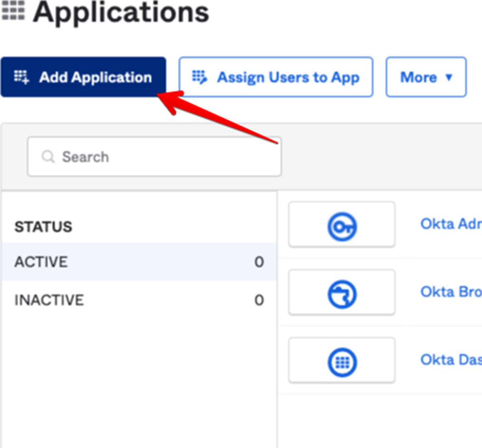Open the Okta Dashboard application link
This screenshot has width=482, height=448.
coord(450,360)
